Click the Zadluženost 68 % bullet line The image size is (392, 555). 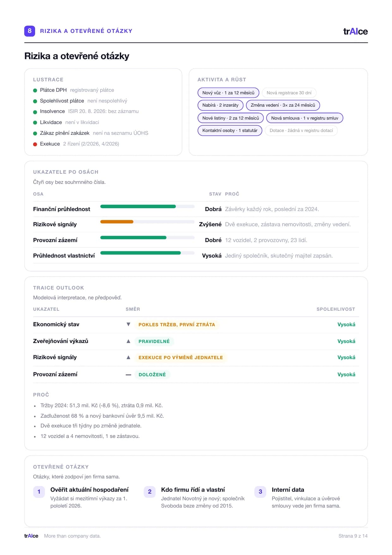pyautogui.click(x=102, y=416)
